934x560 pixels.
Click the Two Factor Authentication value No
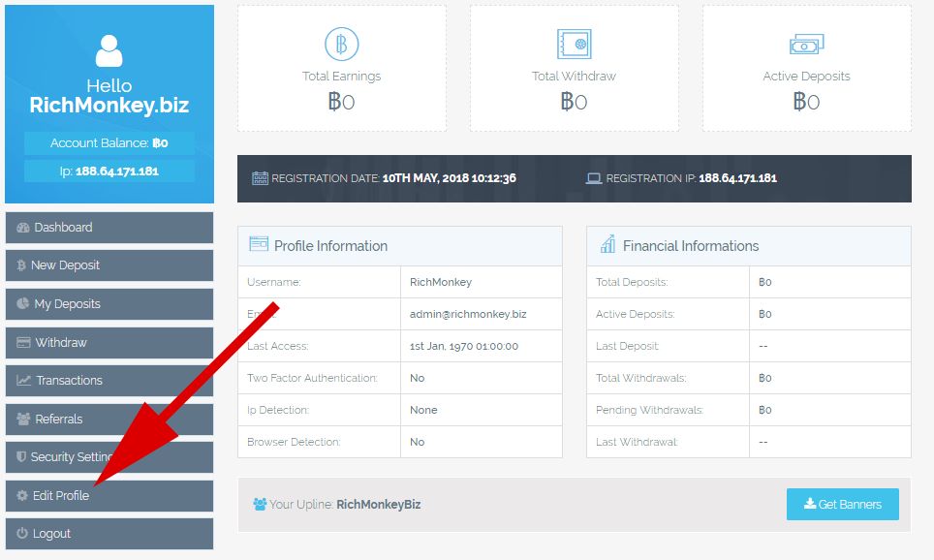pos(417,378)
